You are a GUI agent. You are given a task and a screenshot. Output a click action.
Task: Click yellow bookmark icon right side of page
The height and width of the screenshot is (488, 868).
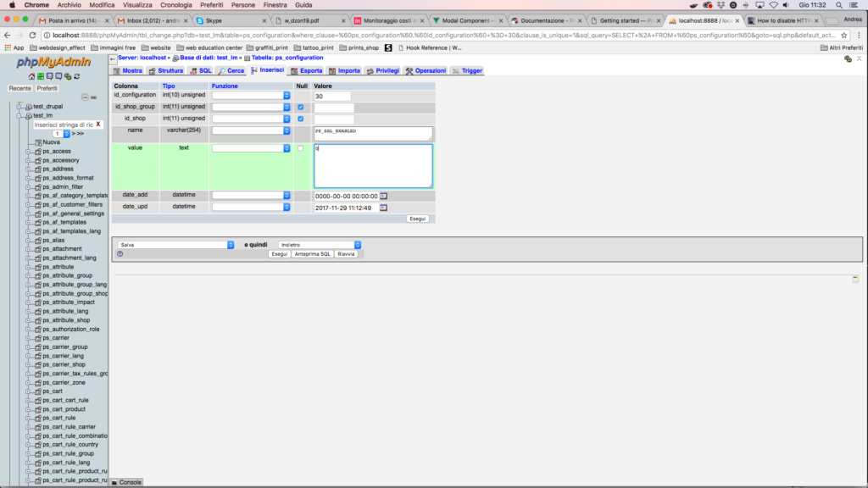[x=856, y=278]
